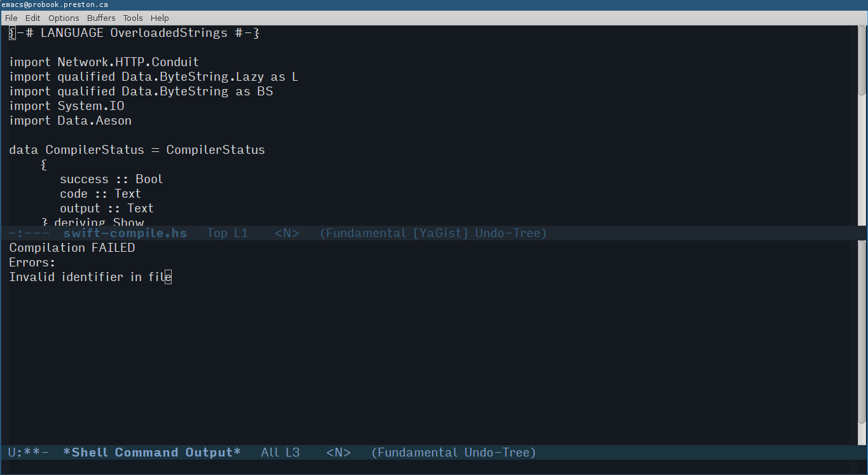Click the 'Top L1' position indicator
Image resolution: width=868 pixels, height=475 pixels.
pyautogui.click(x=227, y=233)
